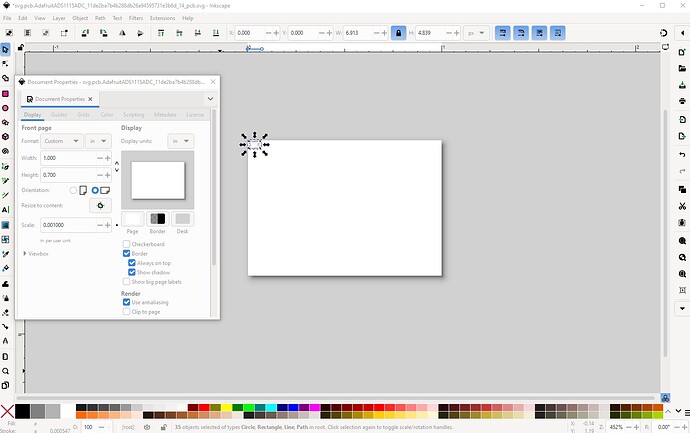
Task: Select the Ellipse tool
Action: click(x=5, y=108)
